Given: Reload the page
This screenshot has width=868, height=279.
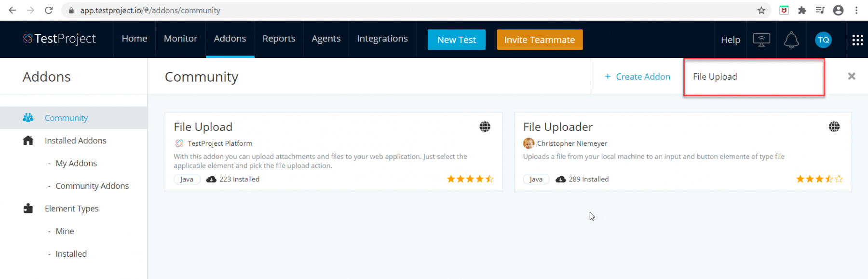Looking at the screenshot, I should pos(49,10).
